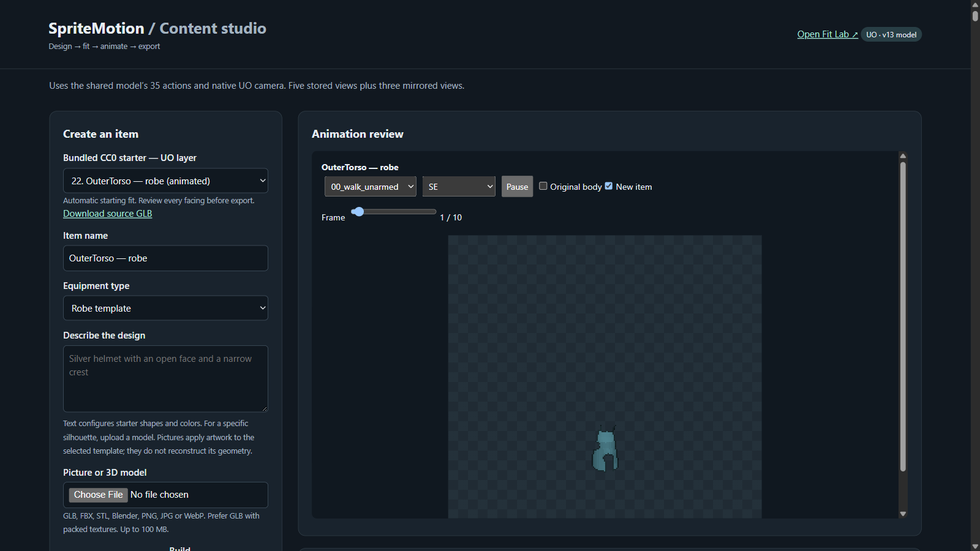Click the 'Create an item' heading
Viewport: 980px width, 551px height.
pos(101,134)
